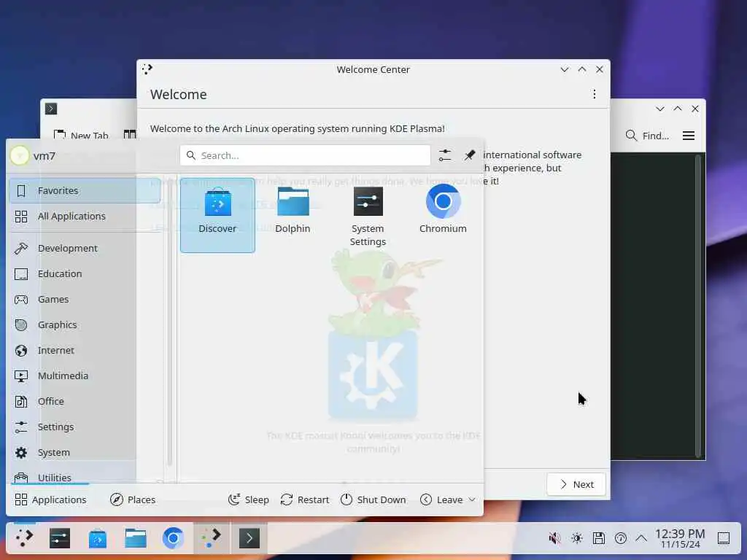Select the All Applications category
The height and width of the screenshot is (560, 747).
[85, 216]
